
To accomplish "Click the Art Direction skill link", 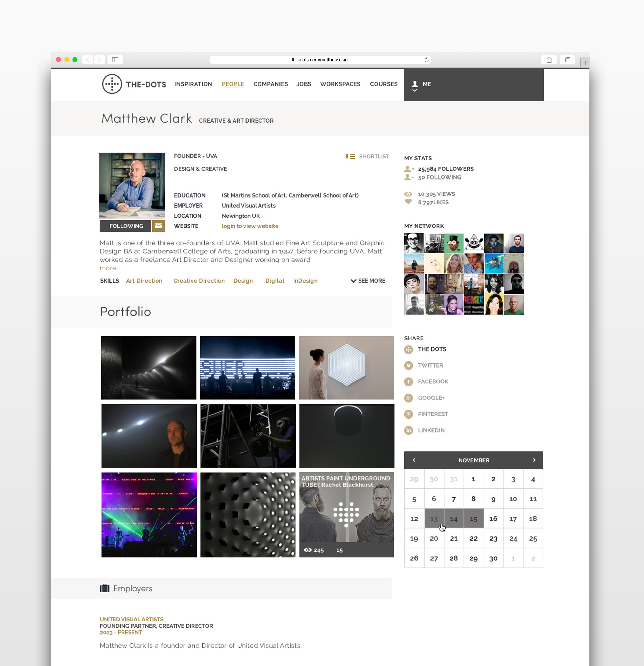I will (x=144, y=281).
